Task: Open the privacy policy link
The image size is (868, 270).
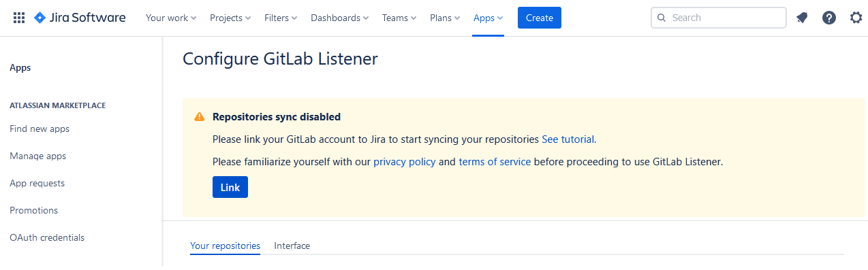Action: [x=405, y=162]
